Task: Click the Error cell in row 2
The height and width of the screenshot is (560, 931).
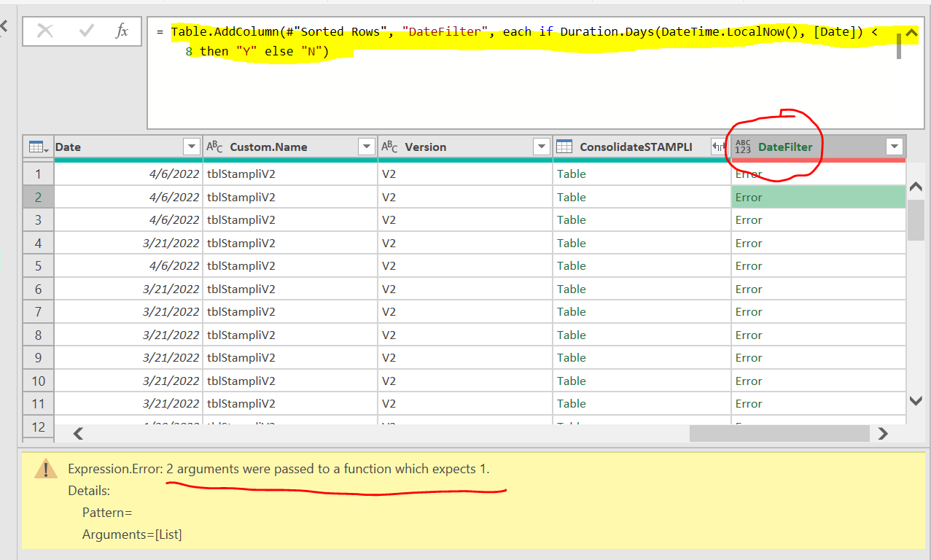Action: pyautogui.click(x=818, y=197)
